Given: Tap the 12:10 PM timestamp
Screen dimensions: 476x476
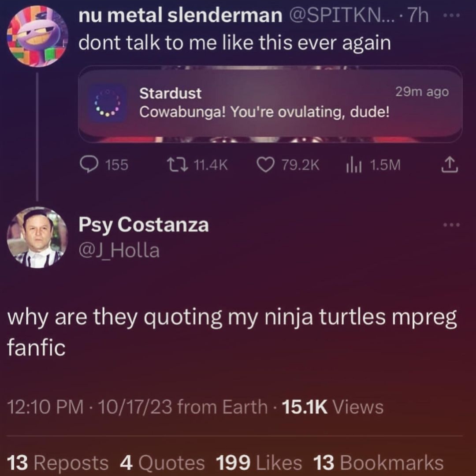Looking at the screenshot, I should click(45, 407).
